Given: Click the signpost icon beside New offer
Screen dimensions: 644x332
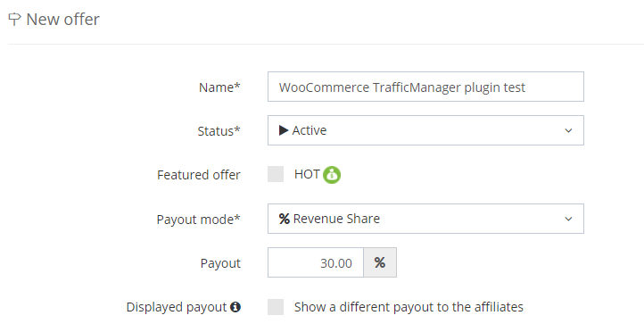Looking at the screenshot, I should [14, 20].
